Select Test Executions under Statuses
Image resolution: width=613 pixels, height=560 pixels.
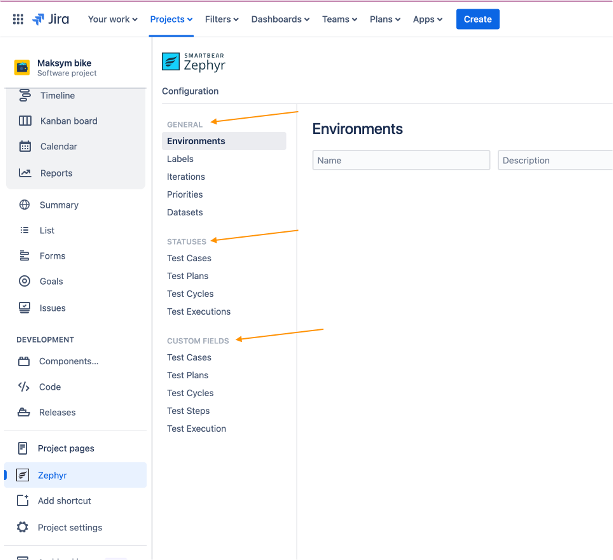click(198, 312)
